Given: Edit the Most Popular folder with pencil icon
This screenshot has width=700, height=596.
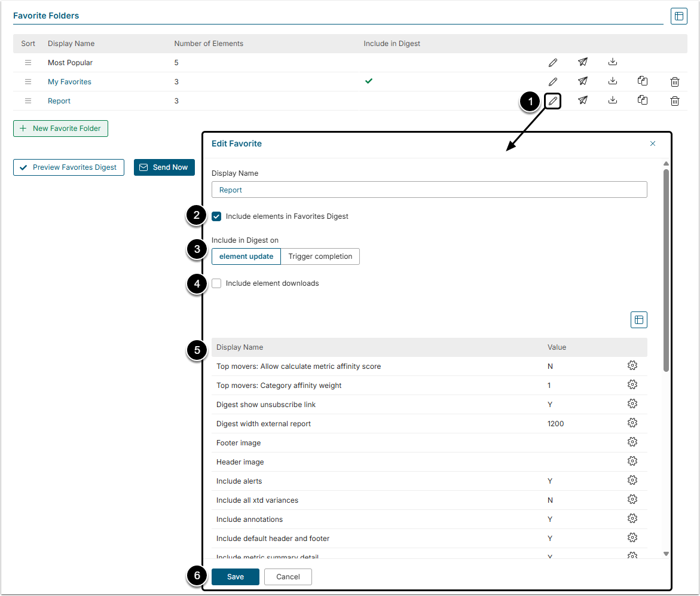Looking at the screenshot, I should [x=553, y=63].
